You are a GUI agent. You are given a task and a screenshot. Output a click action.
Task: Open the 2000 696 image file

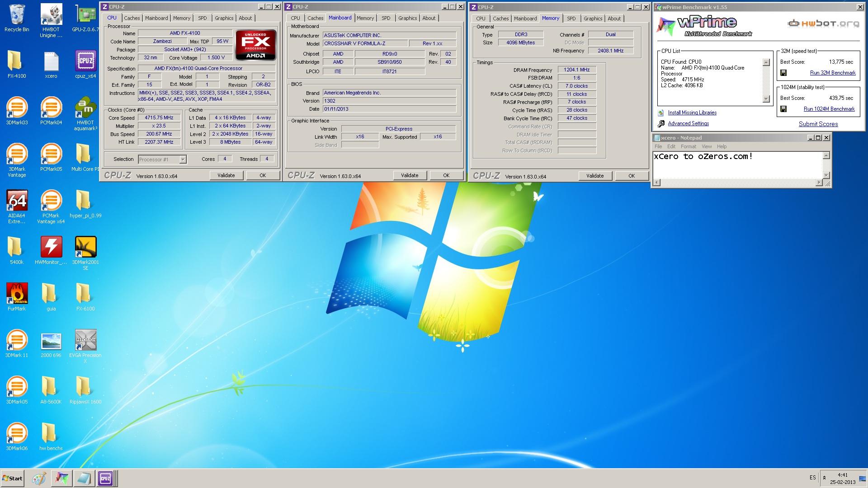tap(51, 344)
